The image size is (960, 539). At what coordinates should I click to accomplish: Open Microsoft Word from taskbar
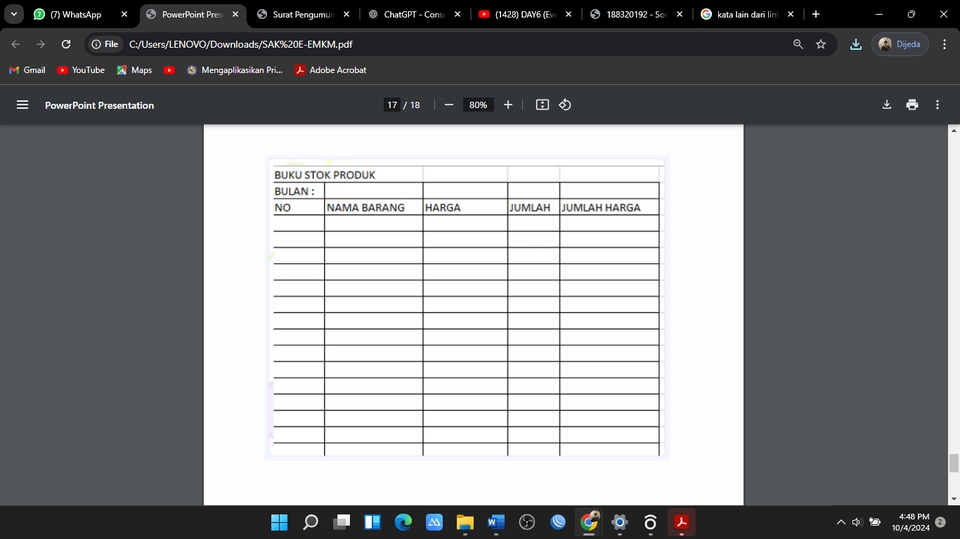(495, 522)
